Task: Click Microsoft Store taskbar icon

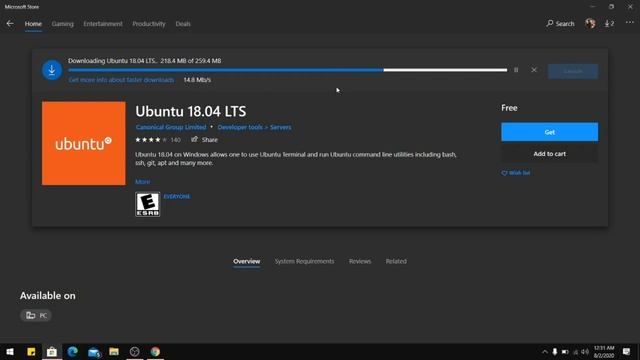Action: (52, 351)
